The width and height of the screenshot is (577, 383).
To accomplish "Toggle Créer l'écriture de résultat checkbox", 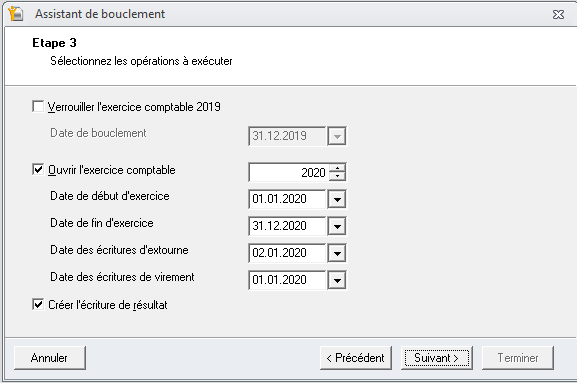I will pyautogui.click(x=38, y=304).
